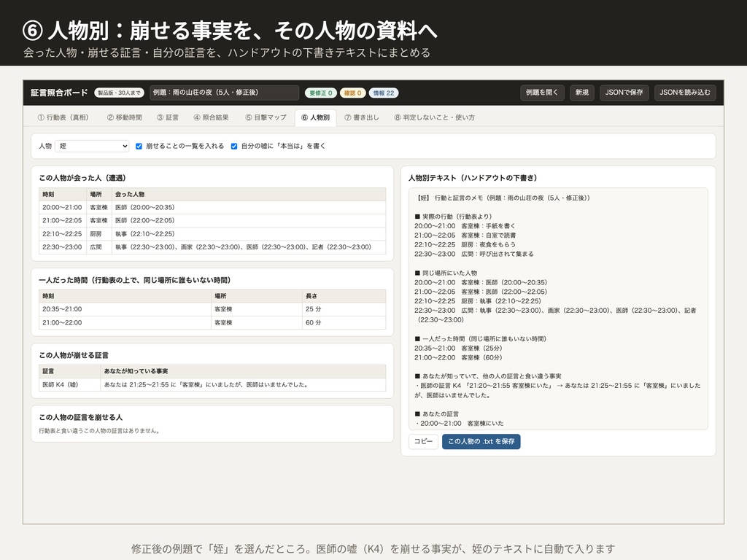Click the 情報 22 badge
Screen dimensions: 747x560
coord(384,93)
